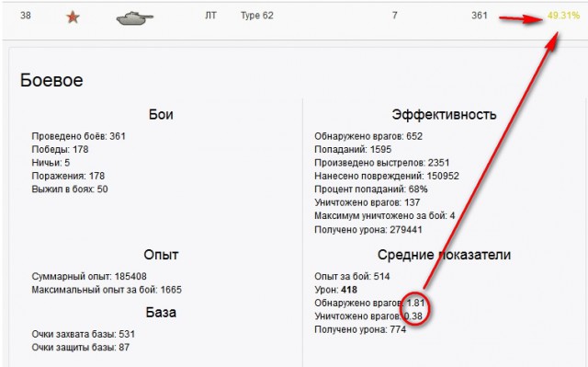The height and width of the screenshot is (367, 588).
Task: Click the Боевое heading
Action: click(51, 80)
